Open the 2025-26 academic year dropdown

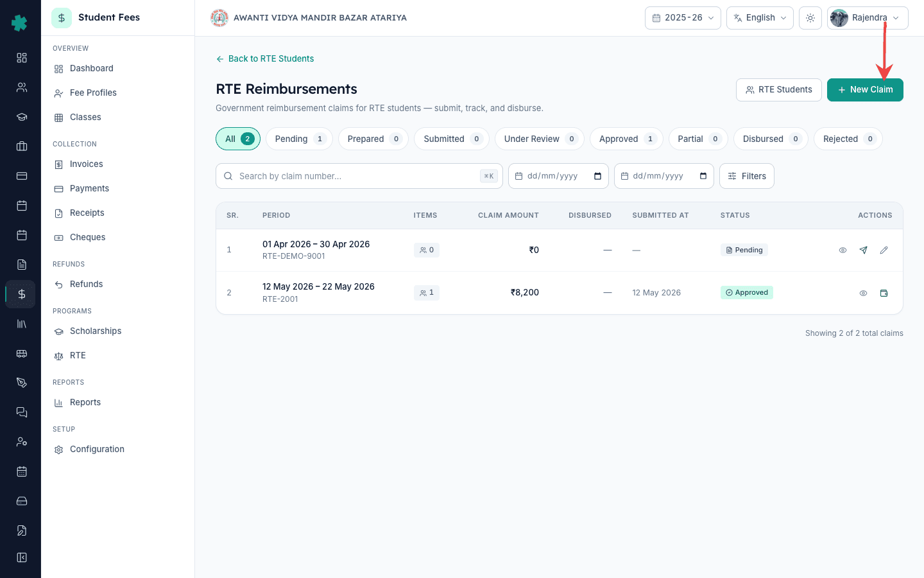pos(683,18)
